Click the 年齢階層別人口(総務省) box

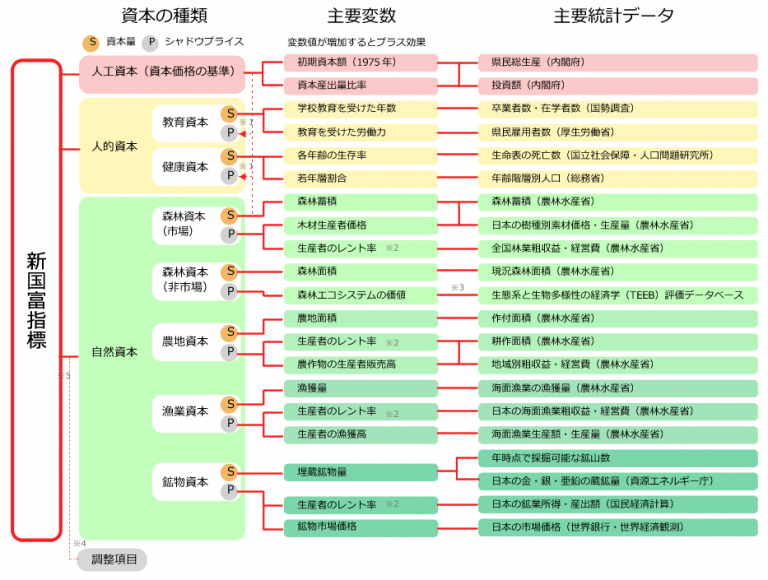(x=618, y=178)
